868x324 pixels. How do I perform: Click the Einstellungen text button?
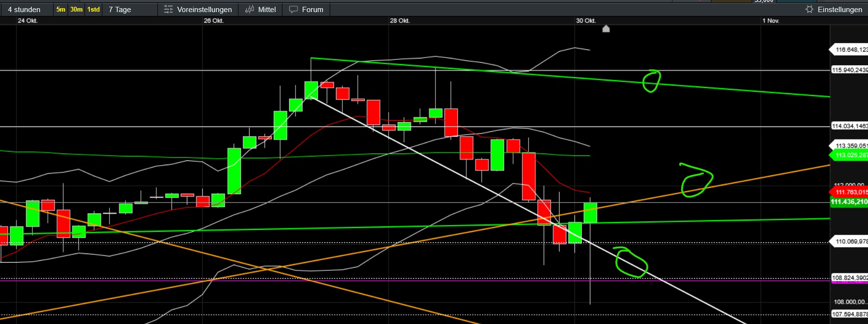coord(840,10)
